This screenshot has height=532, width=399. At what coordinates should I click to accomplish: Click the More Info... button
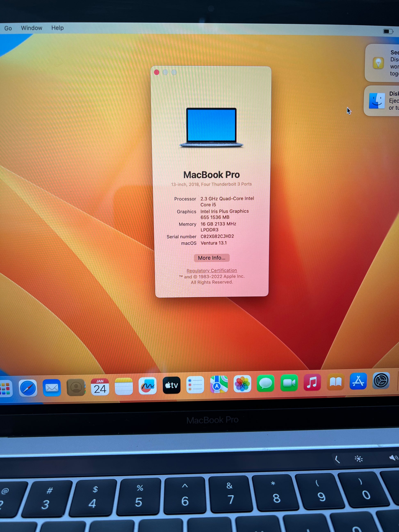click(212, 258)
